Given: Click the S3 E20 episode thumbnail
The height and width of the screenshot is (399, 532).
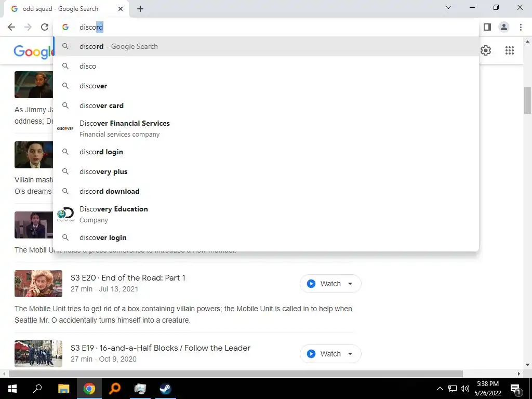Looking at the screenshot, I should (x=38, y=284).
